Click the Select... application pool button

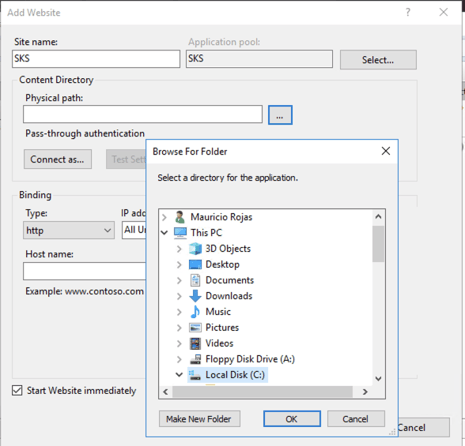point(378,60)
